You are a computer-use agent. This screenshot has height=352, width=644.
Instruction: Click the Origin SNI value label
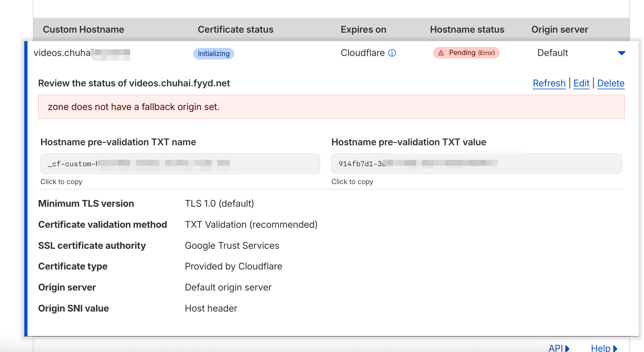[73, 308]
